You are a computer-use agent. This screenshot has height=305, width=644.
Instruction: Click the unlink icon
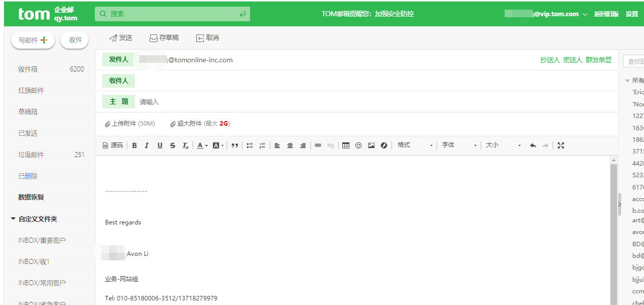[331, 145]
